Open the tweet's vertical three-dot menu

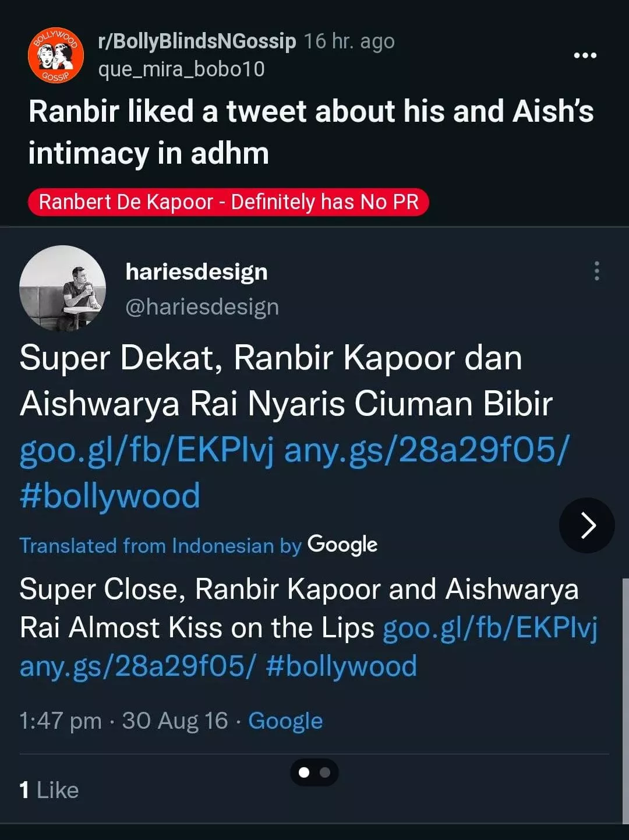point(596,271)
